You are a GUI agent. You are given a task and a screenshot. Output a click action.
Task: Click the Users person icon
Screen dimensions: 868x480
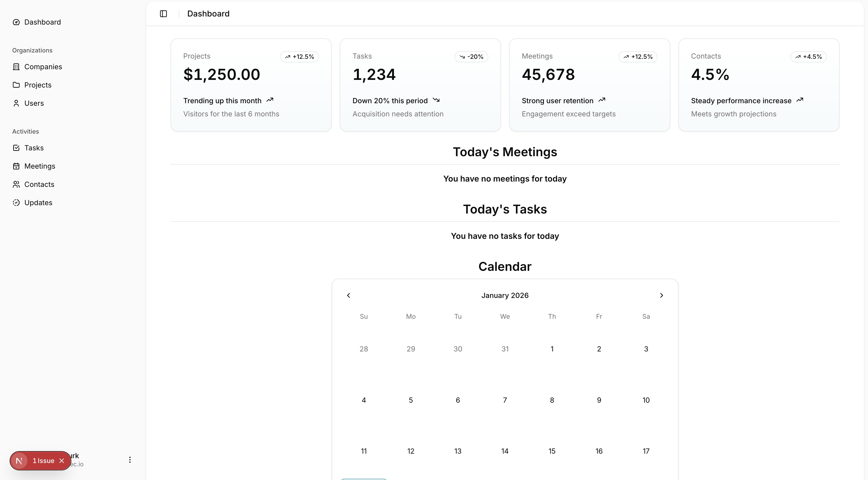coord(16,103)
